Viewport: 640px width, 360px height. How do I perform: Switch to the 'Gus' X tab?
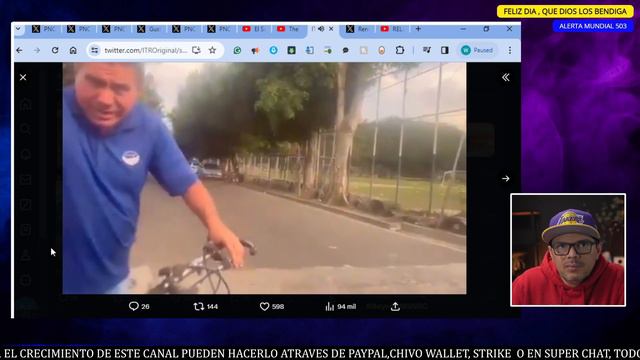[149, 29]
